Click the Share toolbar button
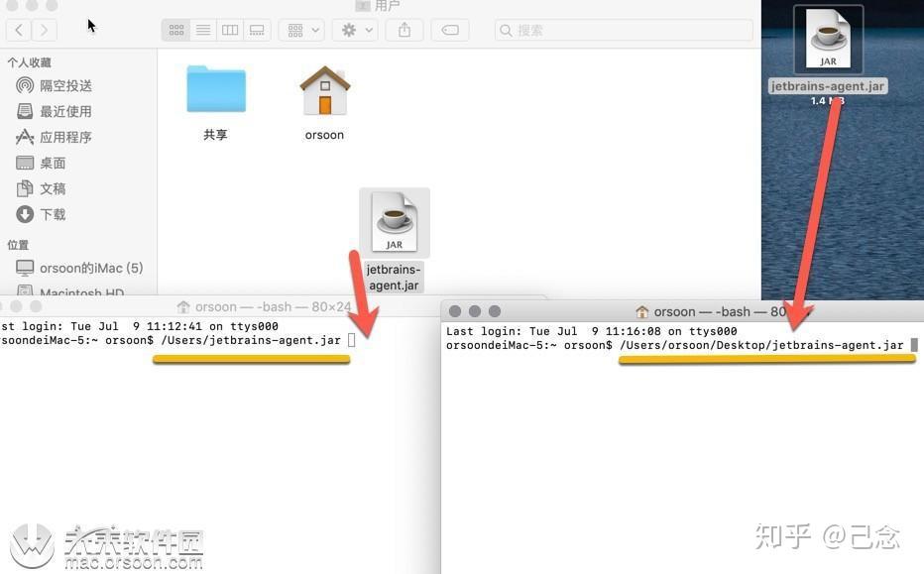 (404, 30)
